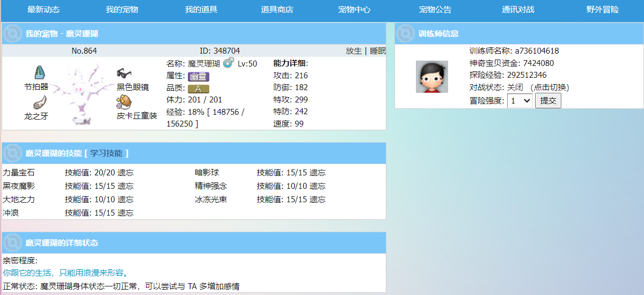Click the pokeball icon in 我的宠物 header
The width and height of the screenshot is (644, 295).
12,34
